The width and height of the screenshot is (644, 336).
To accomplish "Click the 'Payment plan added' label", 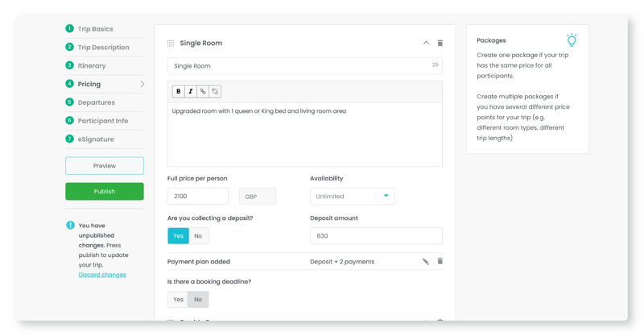I will (198, 262).
